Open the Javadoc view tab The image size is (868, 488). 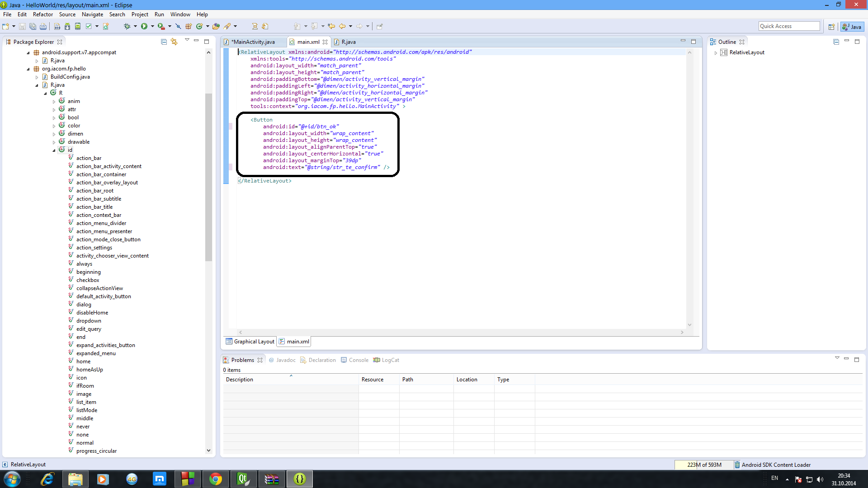[x=282, y=360]
